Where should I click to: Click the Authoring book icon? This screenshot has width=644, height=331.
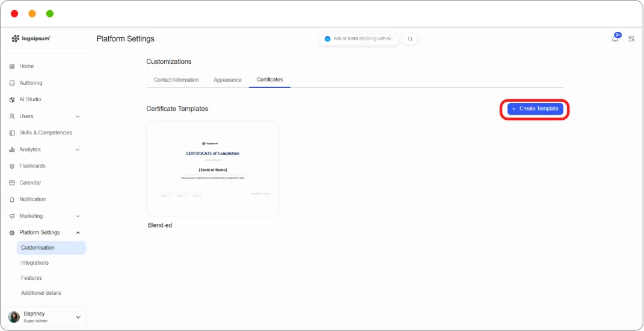pyautogui.click(x=12, y=83)
